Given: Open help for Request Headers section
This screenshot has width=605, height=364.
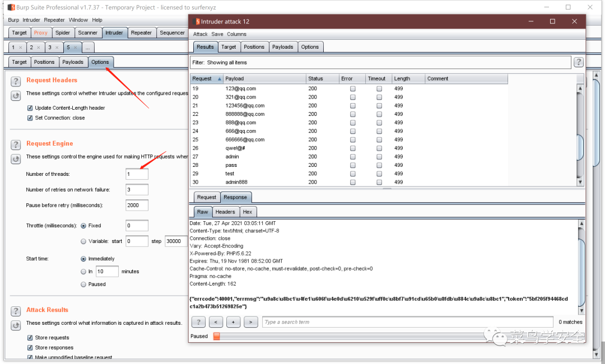Looking at the screenshot, I should [16, 81].
